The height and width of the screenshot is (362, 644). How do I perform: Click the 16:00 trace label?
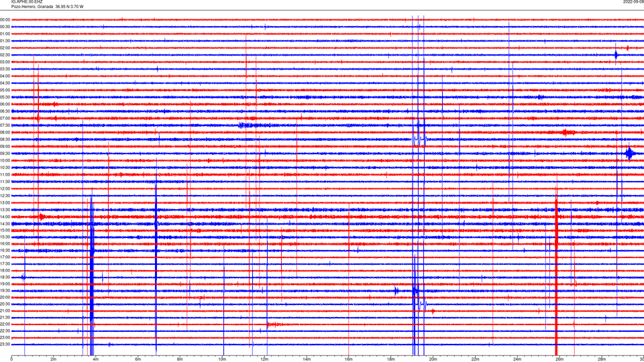click(5, 244)
